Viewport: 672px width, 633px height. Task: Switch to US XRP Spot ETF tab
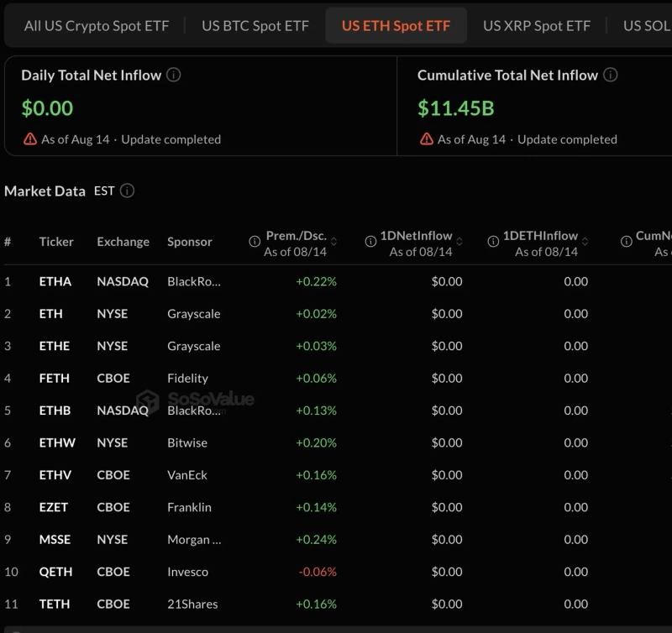[x=537, y=26]
